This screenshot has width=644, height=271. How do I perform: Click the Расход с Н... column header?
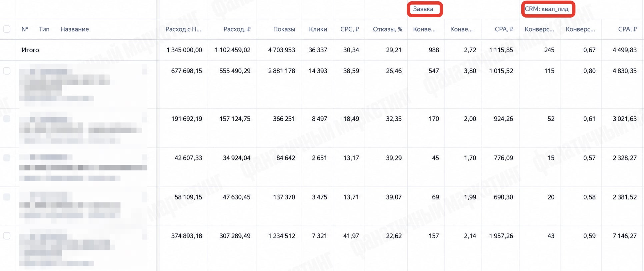coord(183,29)
